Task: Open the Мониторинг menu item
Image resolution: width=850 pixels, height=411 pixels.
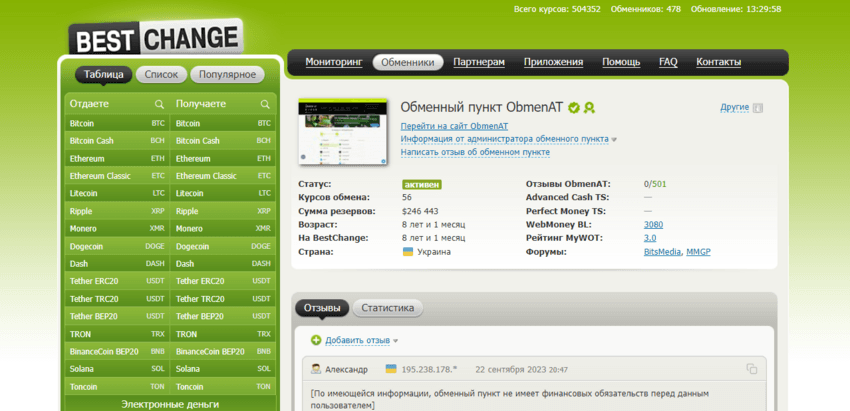Action: pos(334,62)
